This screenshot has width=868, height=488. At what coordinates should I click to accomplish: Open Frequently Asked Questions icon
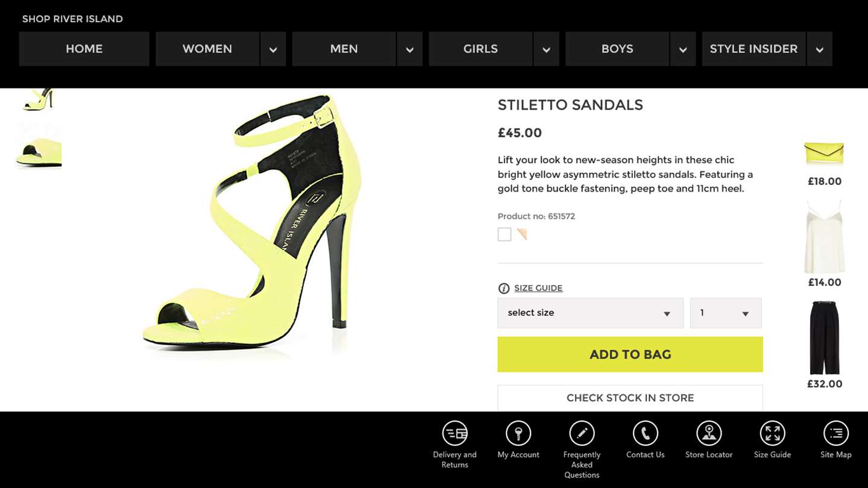pos(582,433)
